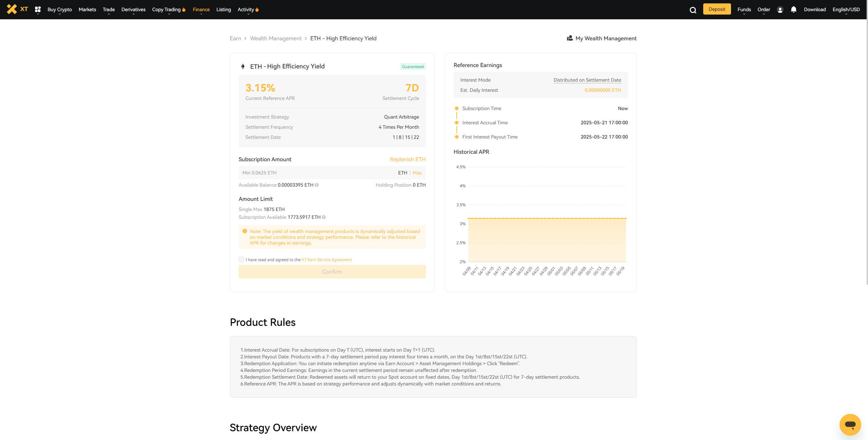The width and height of the screenshot is (868, 440).
Task: Click the search magnifier icon
Action: point(693,10)
